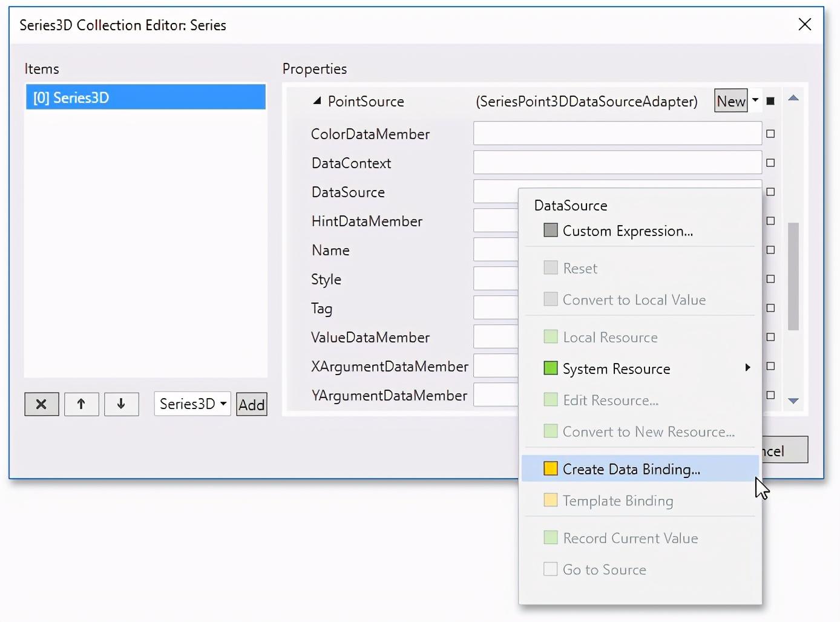Click the Go to Source icon
840x622 pixels.
551,569
